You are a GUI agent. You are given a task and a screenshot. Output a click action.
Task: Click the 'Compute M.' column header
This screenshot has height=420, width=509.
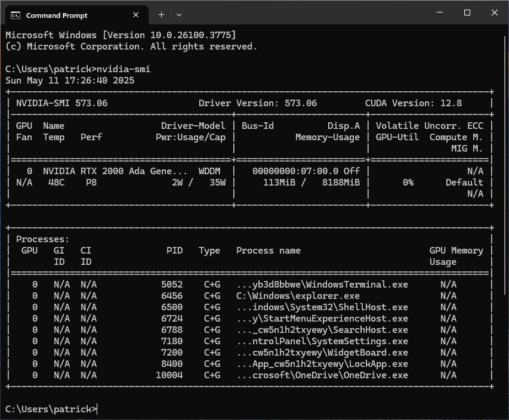456,137
